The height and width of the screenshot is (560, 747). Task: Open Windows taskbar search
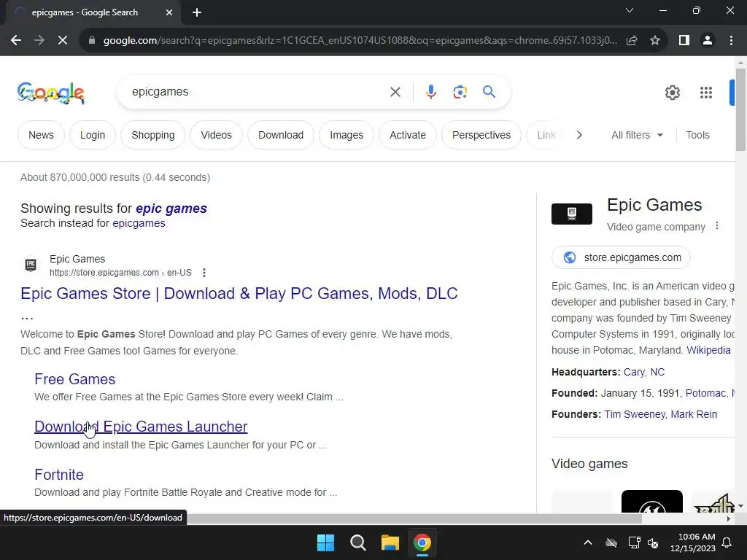[357, 542]
